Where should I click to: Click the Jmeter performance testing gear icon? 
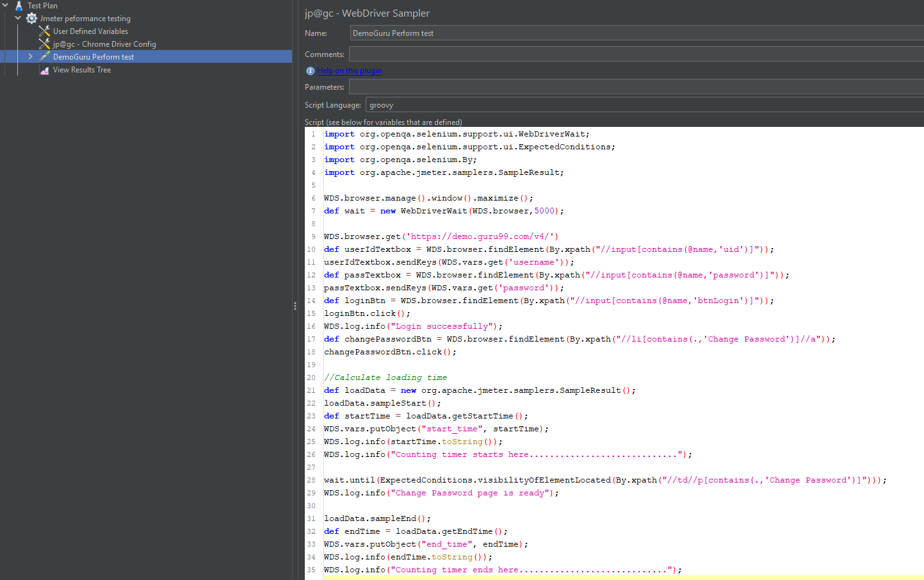click(31, 19)
